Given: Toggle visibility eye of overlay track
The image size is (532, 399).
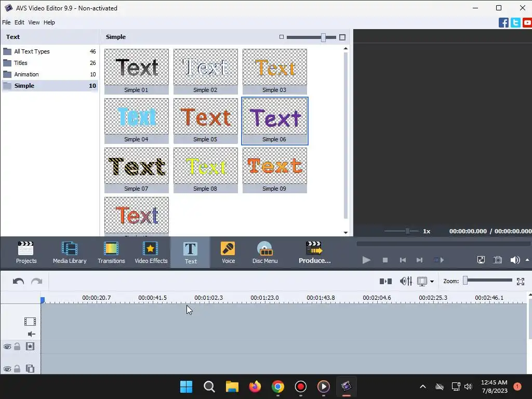Looking at the screenshot, I should [x=7, y=369].
